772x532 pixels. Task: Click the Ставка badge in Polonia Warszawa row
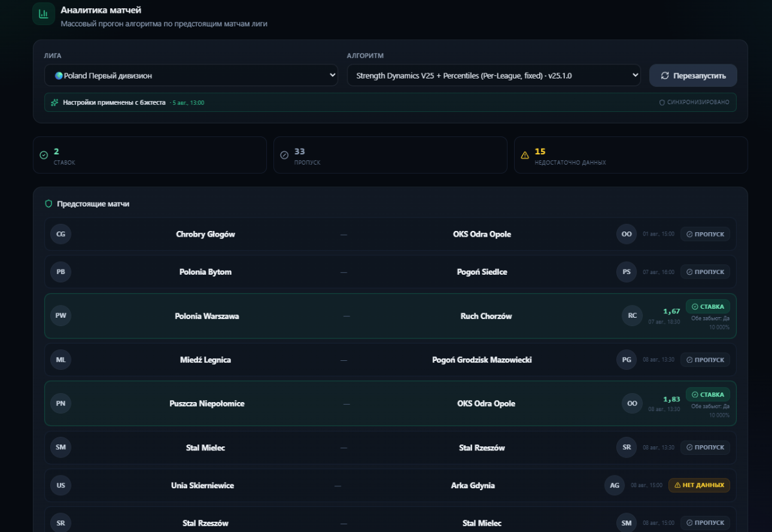[708, 306]
